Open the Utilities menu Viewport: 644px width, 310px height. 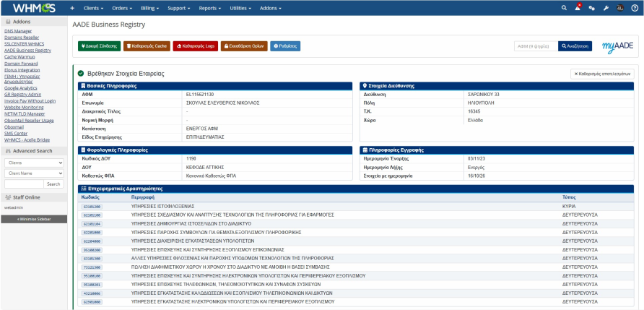pos(240,8)
